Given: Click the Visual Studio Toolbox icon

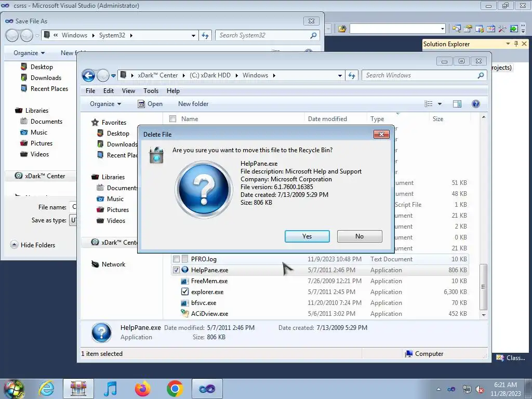Looking at the screenshot, I should 502,29.
